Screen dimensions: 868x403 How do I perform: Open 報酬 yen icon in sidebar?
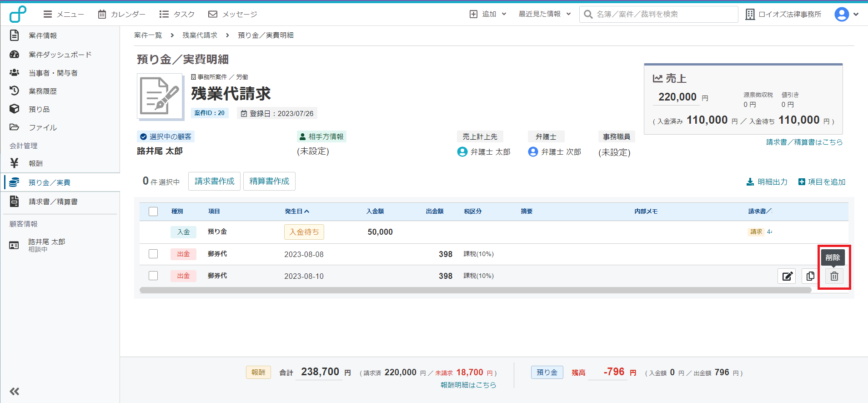point(15,163)
